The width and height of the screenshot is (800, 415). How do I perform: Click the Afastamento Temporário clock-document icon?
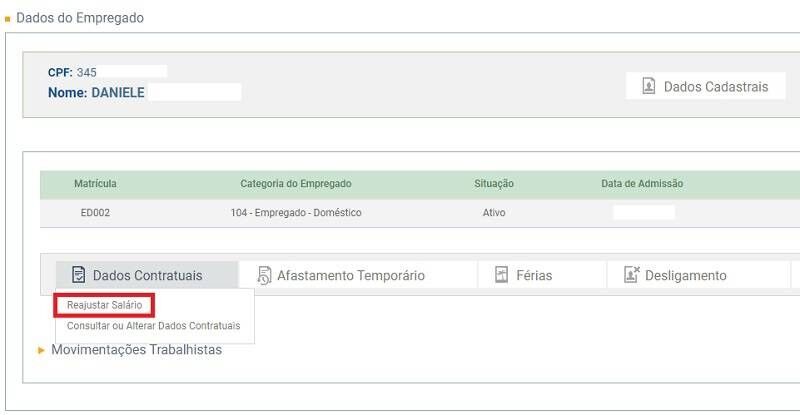264,275
